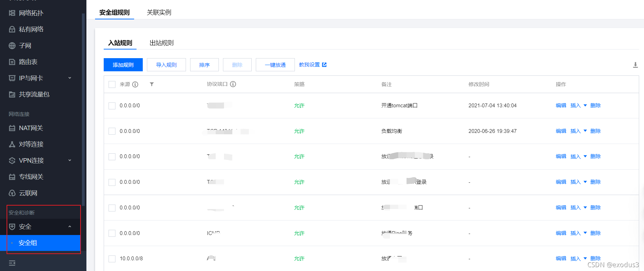644x271 pixels.
Task: Check the fifth rule row checkbox
Action: (x=112, y=208)
